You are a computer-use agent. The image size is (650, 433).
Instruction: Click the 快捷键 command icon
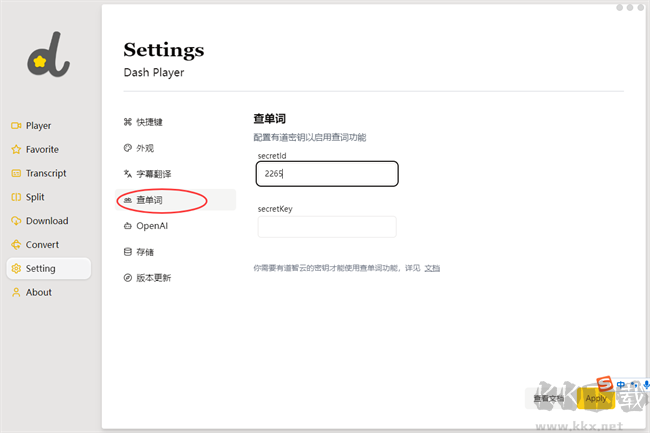pyautogui.click(x=128, y=122)
